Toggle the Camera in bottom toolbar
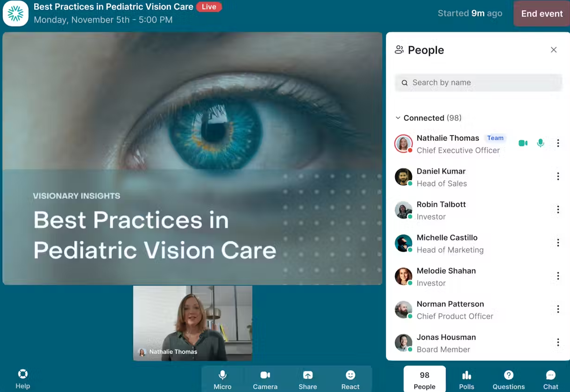Viewport: 570px width, 392px height. click(265, 379)
